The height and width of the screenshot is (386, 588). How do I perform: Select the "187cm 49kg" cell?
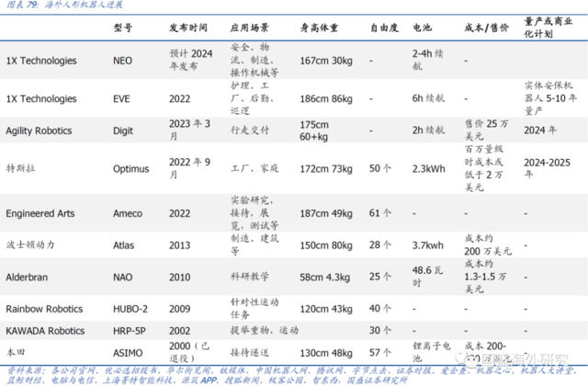(x=326, y=213)
